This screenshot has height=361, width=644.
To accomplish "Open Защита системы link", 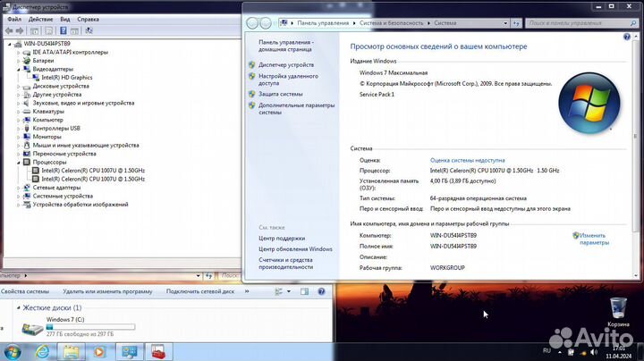I will (x=281, y=94).
